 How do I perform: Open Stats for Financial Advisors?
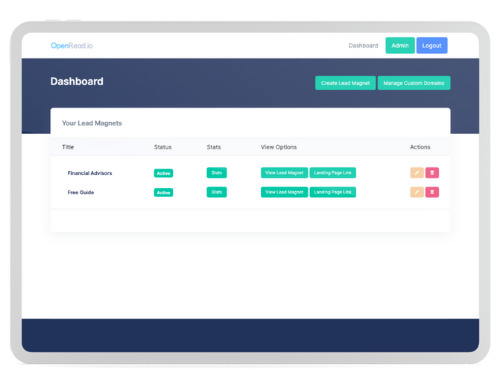(217, 173)
